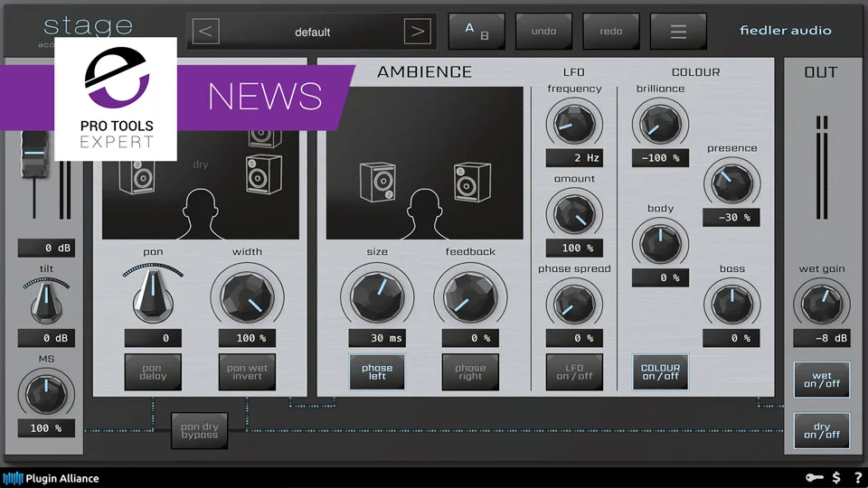Click the wet gain knob
This screenshot has width=868, height=488.
822,305
